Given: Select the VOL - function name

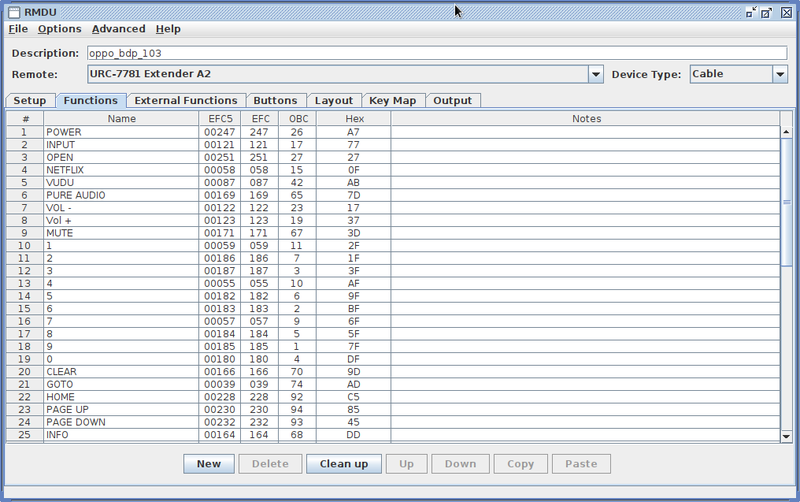Looking at the screenshot, I should tap(121, 208).
